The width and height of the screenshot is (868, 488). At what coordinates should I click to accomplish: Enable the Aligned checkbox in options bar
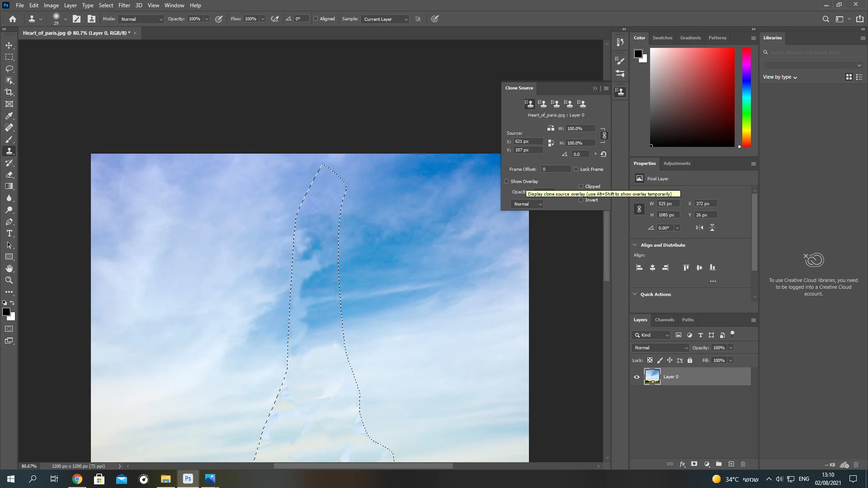pyautogui.click(x=316, y=19)
